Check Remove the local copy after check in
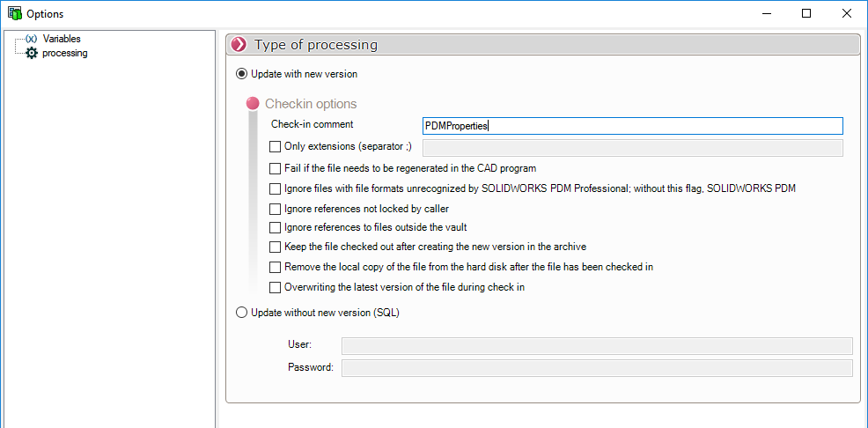Viewport: 868px width, 428px height. point(276,267)
